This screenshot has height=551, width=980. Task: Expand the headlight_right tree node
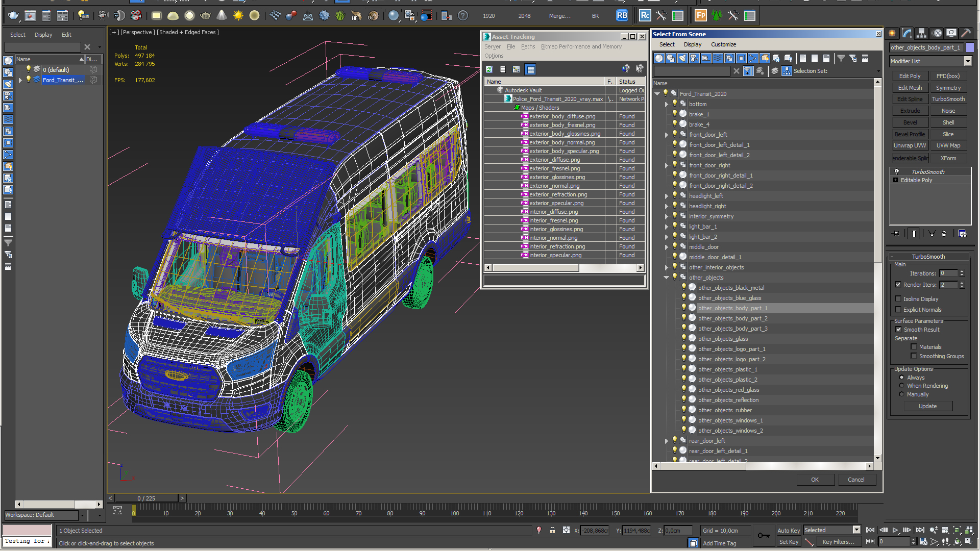pyautogui.click(x=667, y=206)
